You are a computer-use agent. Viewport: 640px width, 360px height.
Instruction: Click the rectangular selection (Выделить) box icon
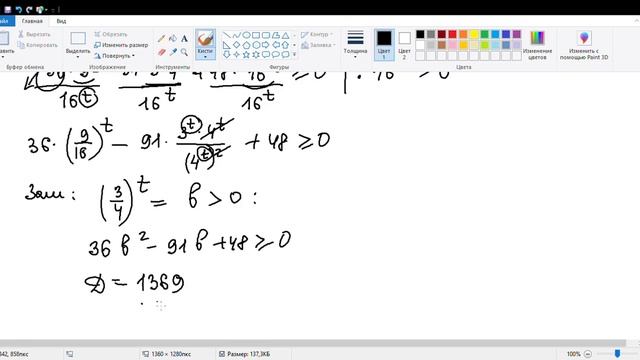tap(78, 38)
